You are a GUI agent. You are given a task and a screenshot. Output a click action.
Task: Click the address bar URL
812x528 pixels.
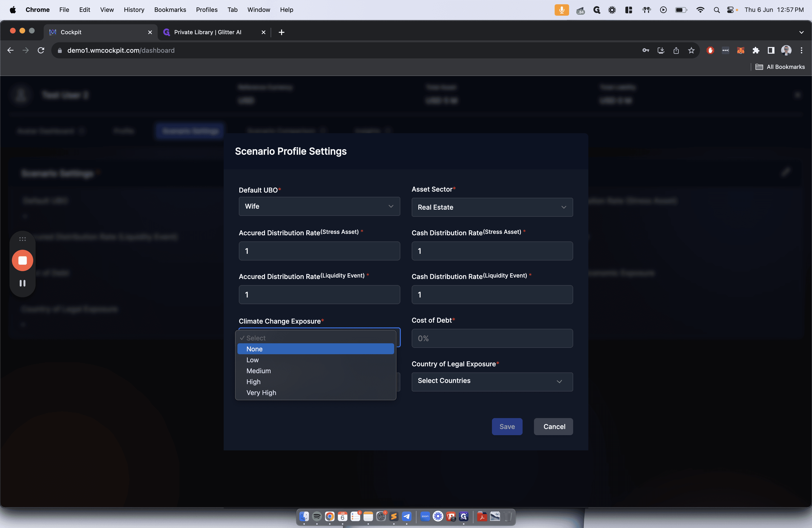click(x=121, y=51)
